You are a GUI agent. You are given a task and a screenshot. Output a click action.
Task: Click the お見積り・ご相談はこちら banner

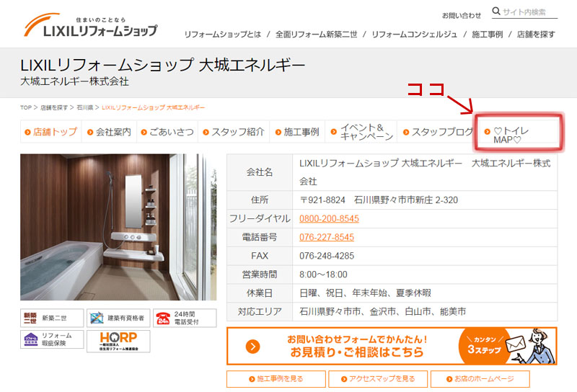(x=392, y=346)
